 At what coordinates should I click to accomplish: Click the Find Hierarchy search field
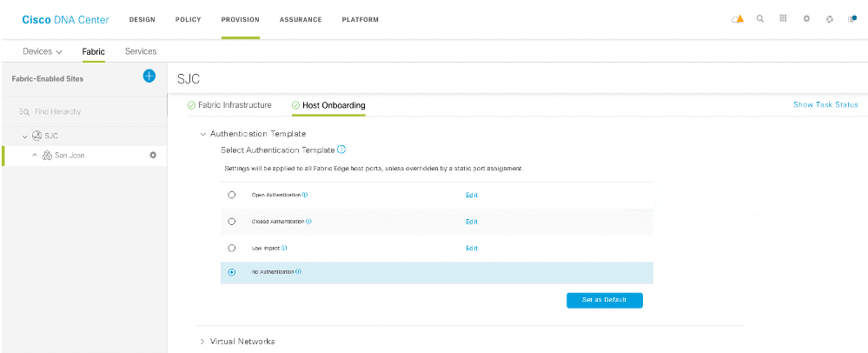tap(57, 111)
